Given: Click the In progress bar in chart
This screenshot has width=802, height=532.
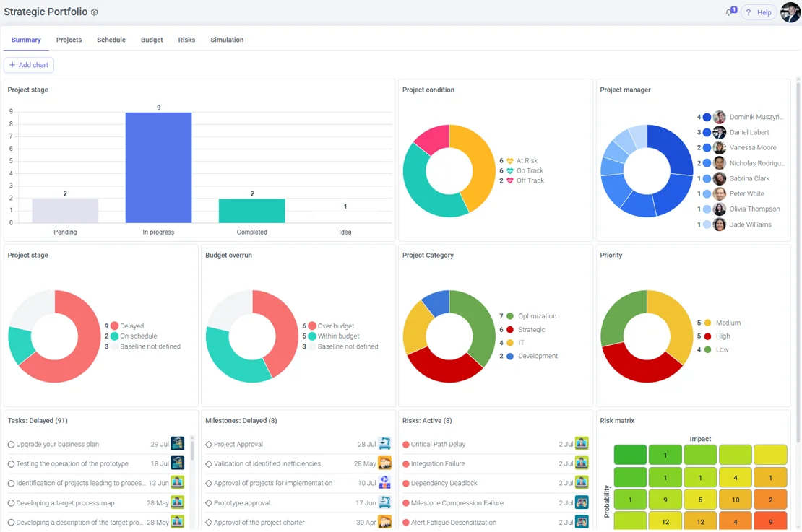Looking at the screenshot, I should point(158,167).
